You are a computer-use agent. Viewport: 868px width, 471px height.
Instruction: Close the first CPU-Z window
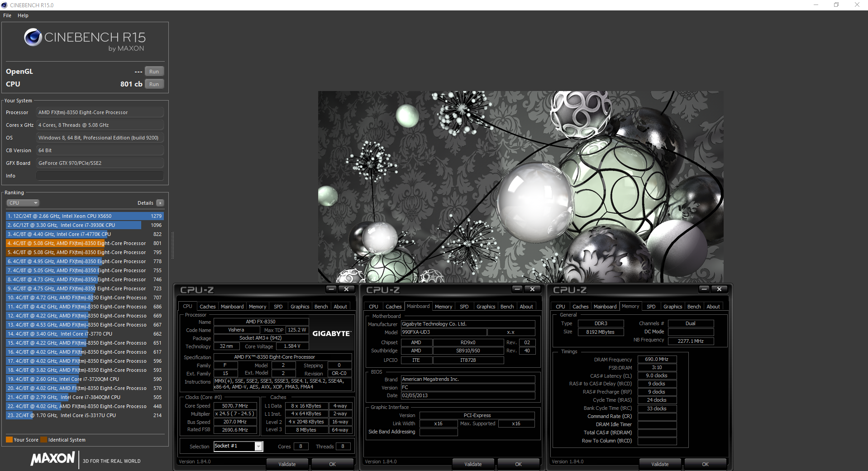tap(347, 289)
